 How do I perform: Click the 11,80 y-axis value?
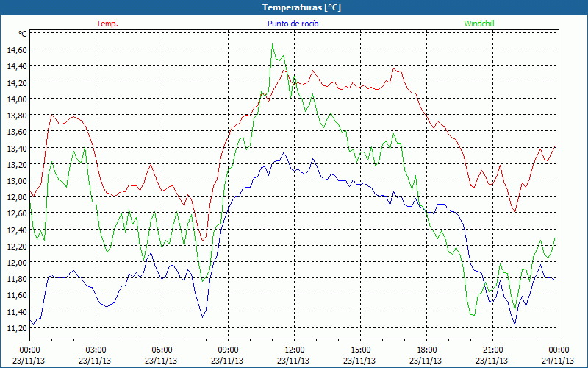[x=16, y=279]
